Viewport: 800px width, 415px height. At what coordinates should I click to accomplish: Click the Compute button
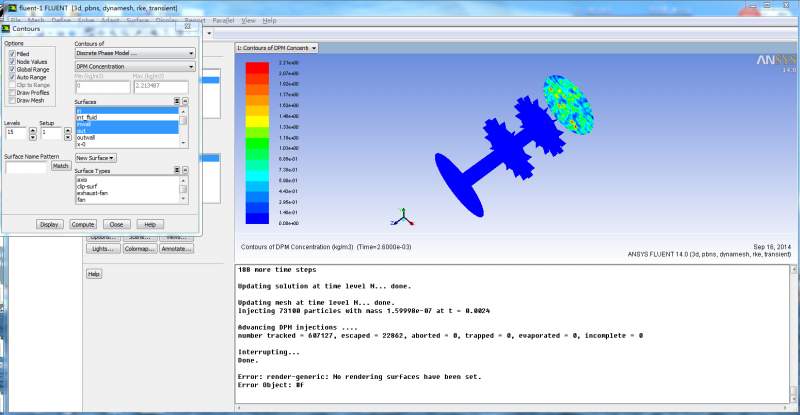(83, 224)
